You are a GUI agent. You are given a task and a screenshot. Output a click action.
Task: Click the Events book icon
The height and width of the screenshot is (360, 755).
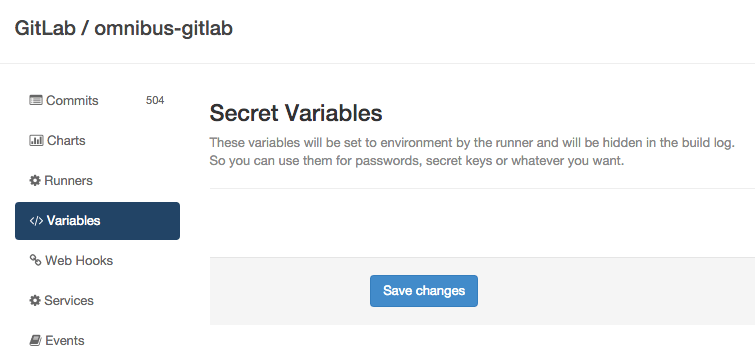tap(35, 340)
